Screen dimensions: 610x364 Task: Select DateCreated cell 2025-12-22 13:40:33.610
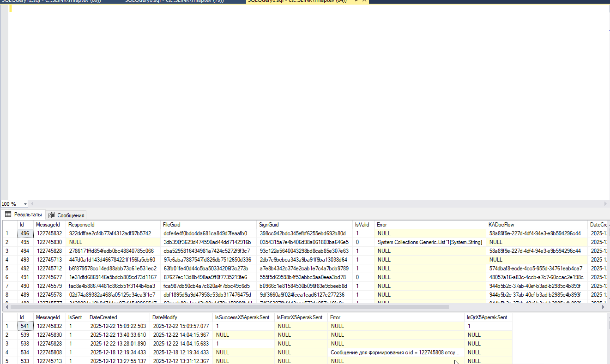click(x=119, y=335)
